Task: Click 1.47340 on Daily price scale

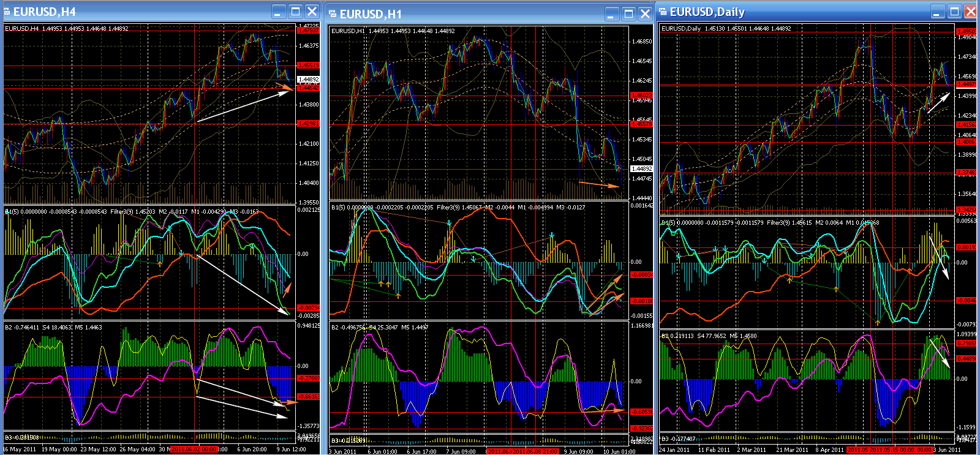Action: point(967,56)
